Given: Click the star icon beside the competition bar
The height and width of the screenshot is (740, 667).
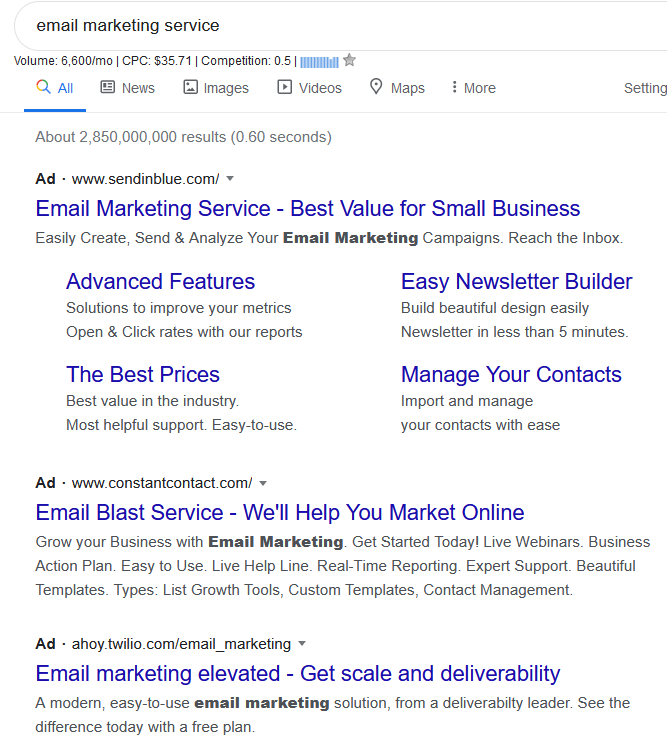Looking at the screenshot, I should click(x=349, y=60).
